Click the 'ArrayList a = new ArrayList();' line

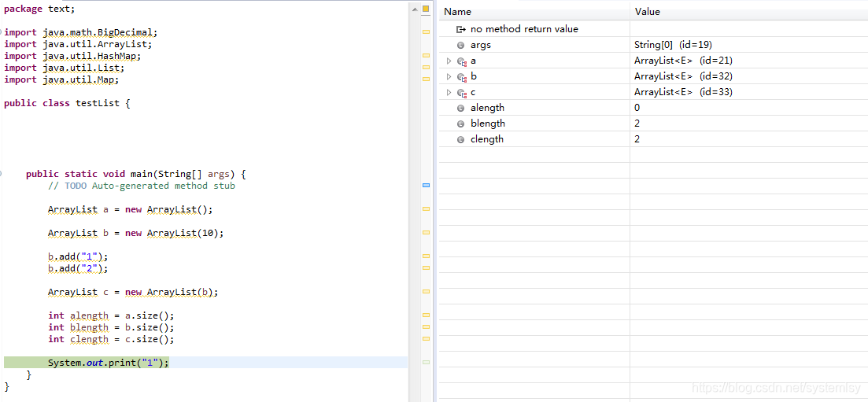(x=130, y=209)
